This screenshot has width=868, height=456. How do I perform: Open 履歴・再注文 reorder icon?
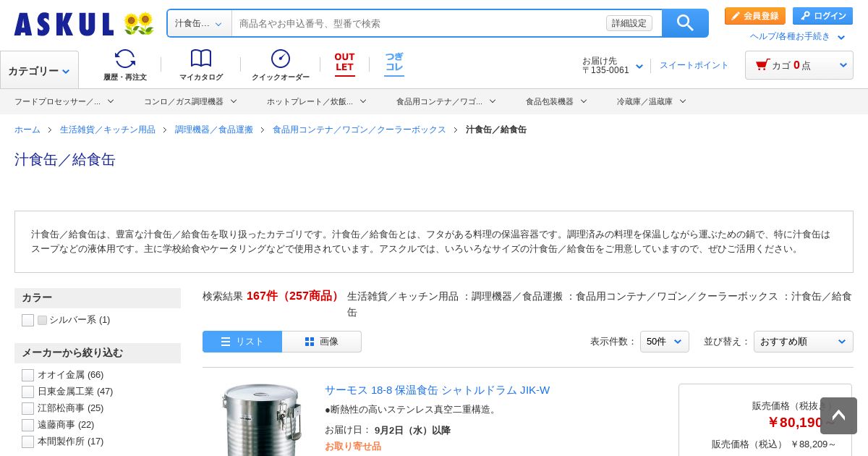pos(125,65)
